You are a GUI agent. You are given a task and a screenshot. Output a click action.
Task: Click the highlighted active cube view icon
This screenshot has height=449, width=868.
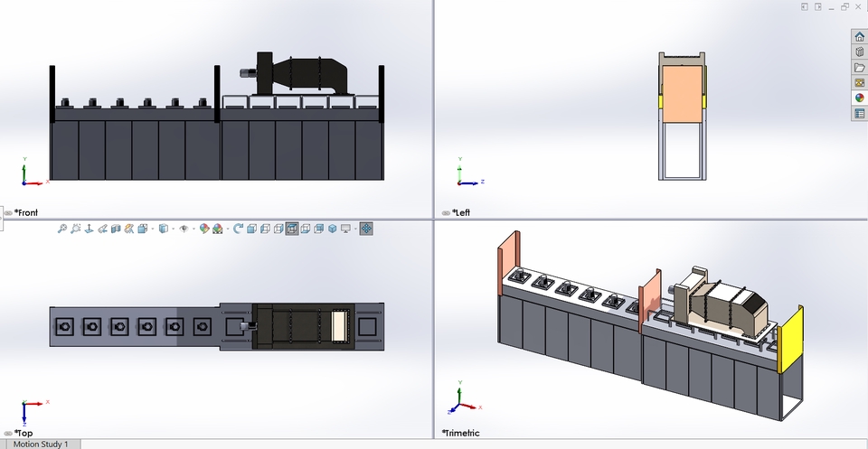click(292, 229)
